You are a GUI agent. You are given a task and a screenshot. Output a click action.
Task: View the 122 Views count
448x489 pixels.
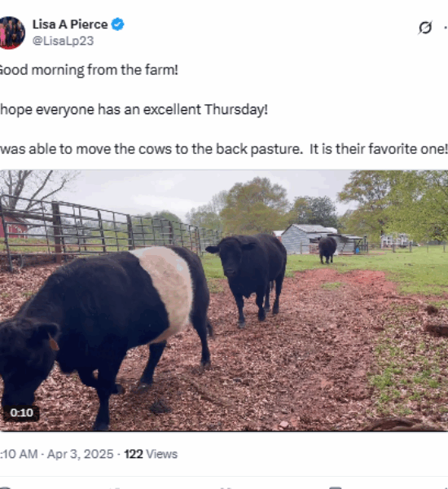coord(151,454)
